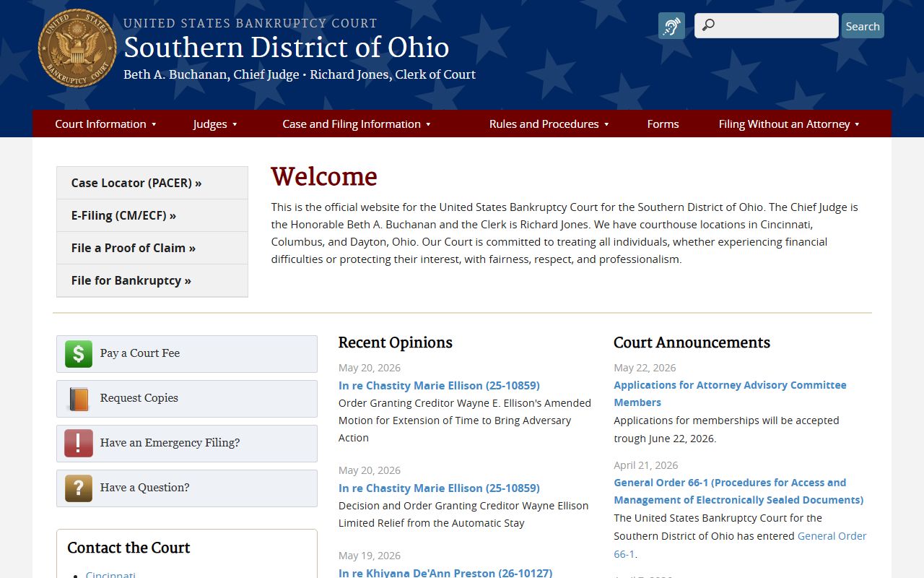Screen dimensions: 924x578
Task: Click the magnifier icon in search box
Action: pyautogui.click(x=708, y=25)
